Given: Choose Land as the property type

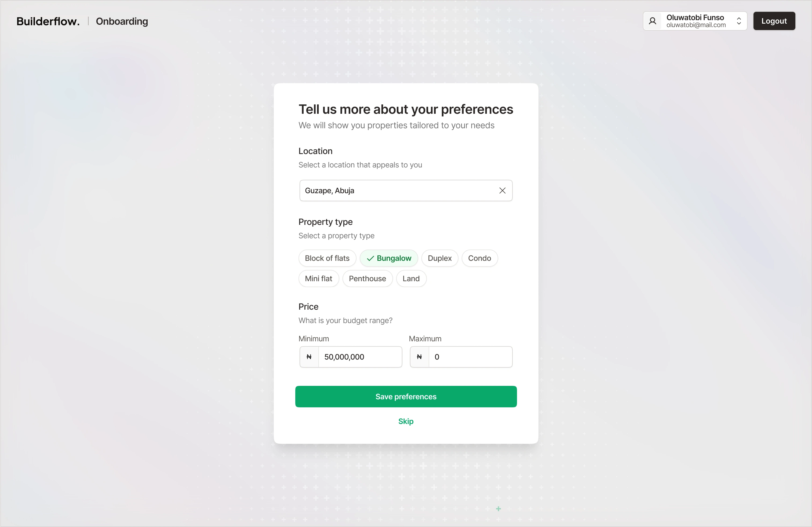Looking at the screenshot, I should coord(411,279).
